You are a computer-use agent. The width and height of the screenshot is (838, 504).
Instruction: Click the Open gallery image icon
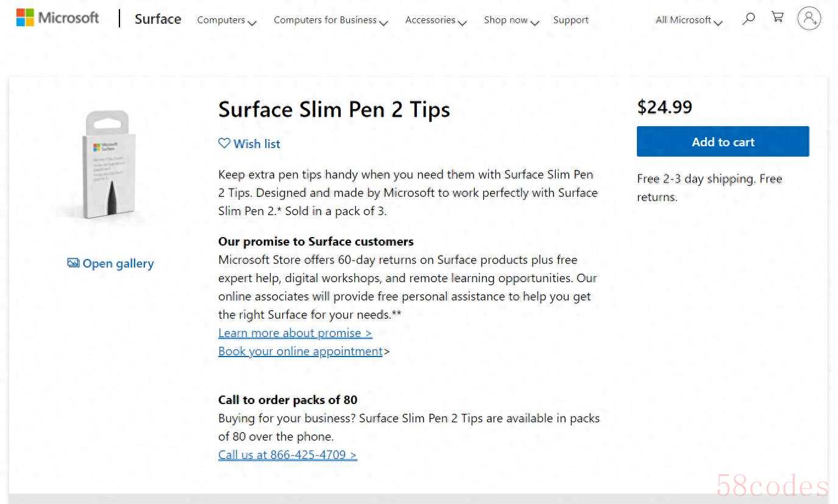73,263
